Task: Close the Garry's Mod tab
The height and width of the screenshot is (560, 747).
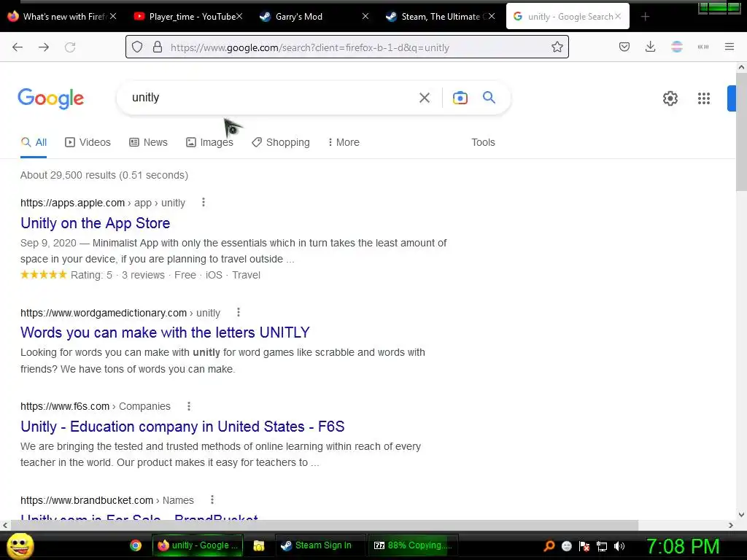Action: pyautogui.click(x=365, y=16)
